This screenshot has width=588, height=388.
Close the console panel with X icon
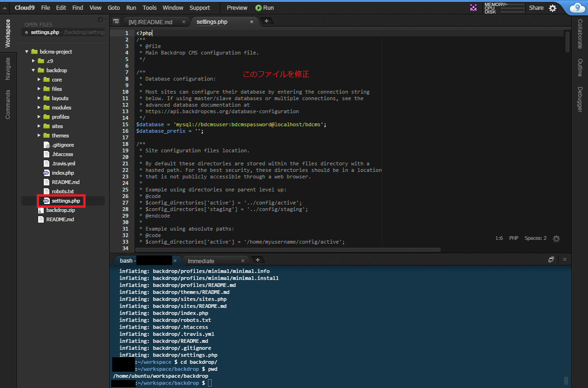coord(565,259)
